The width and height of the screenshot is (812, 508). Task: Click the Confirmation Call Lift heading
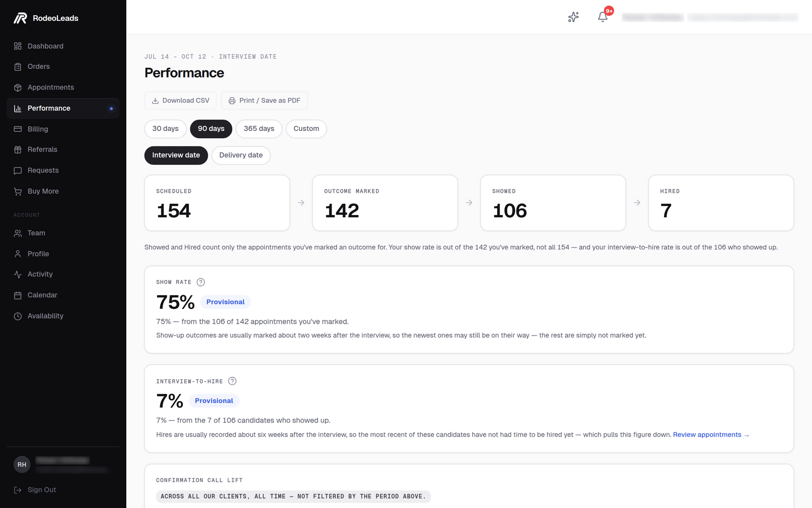pyautogui.click(x=199, y=480)
